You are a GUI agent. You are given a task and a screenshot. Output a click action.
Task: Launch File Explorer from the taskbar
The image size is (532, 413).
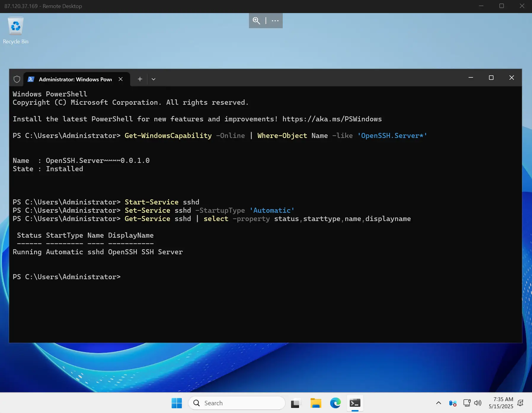click(316, 403)
